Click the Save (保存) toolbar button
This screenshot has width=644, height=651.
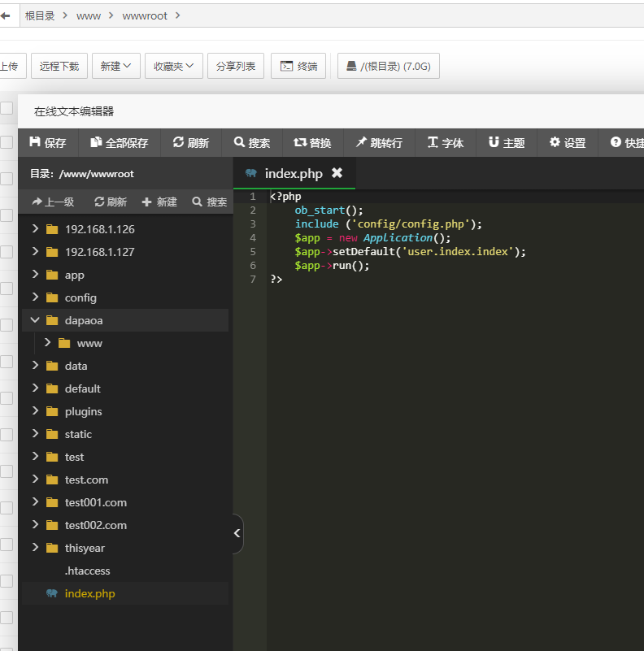click(48, 143)
